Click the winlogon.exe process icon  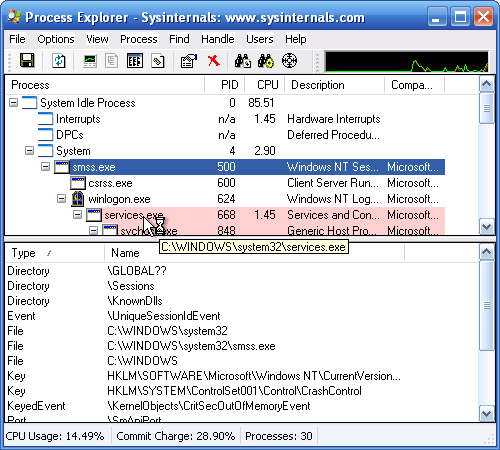(x=78, y=199)
